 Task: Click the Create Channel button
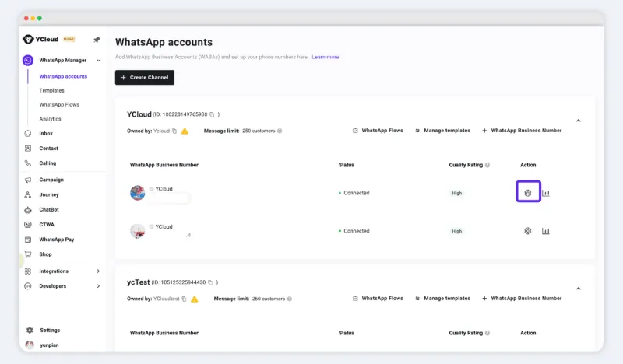pyautogui.click(x=145, y=78)
